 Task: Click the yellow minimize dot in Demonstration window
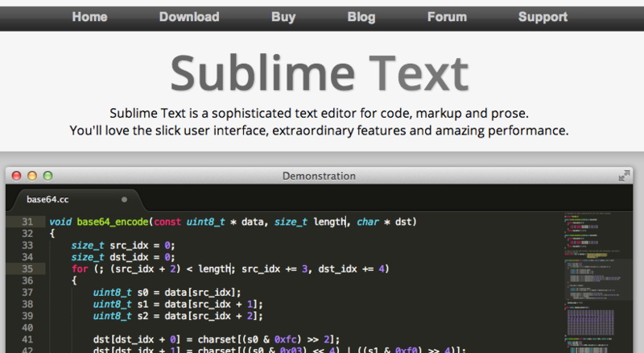point(32,176)
